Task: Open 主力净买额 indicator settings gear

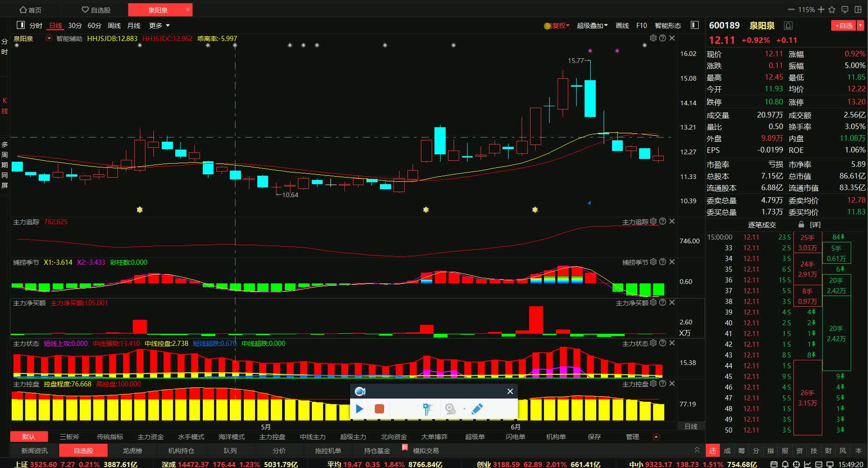Action: (x=653, y=303)
